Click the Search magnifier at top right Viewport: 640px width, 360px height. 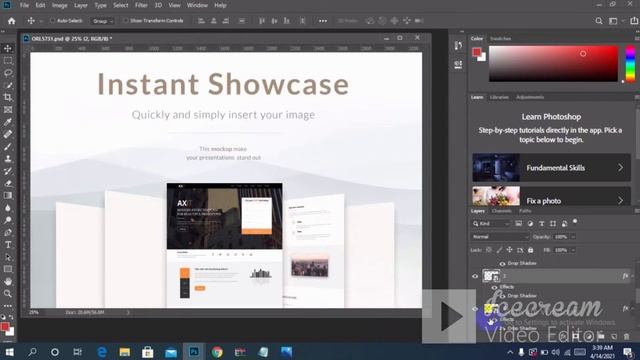[599, 21]
